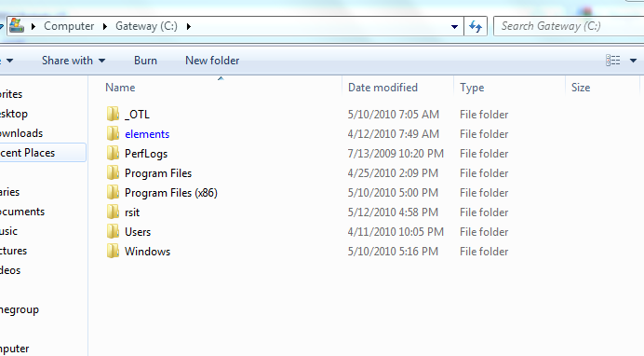Select the Users folder name
Viewport: 644px width, 356px height.
(138, 232)
